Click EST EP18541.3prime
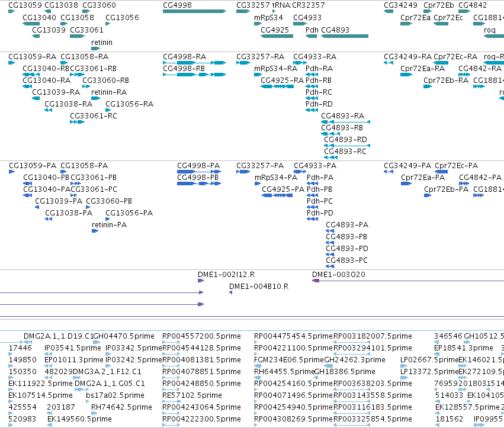 point(464,348)
